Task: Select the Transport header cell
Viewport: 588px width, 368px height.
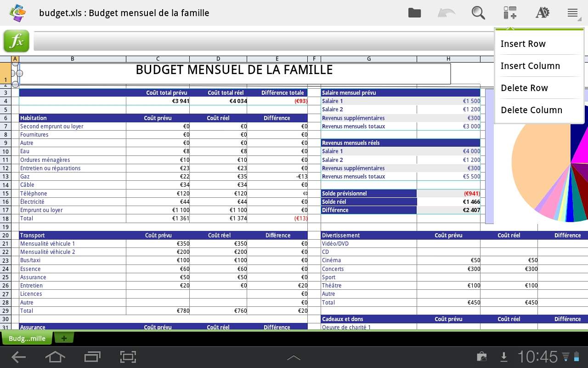Action: [73, 236]
